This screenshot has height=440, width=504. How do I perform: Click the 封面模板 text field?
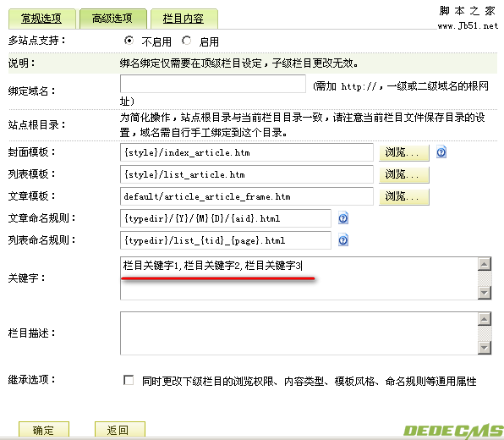tap(247, 152)
